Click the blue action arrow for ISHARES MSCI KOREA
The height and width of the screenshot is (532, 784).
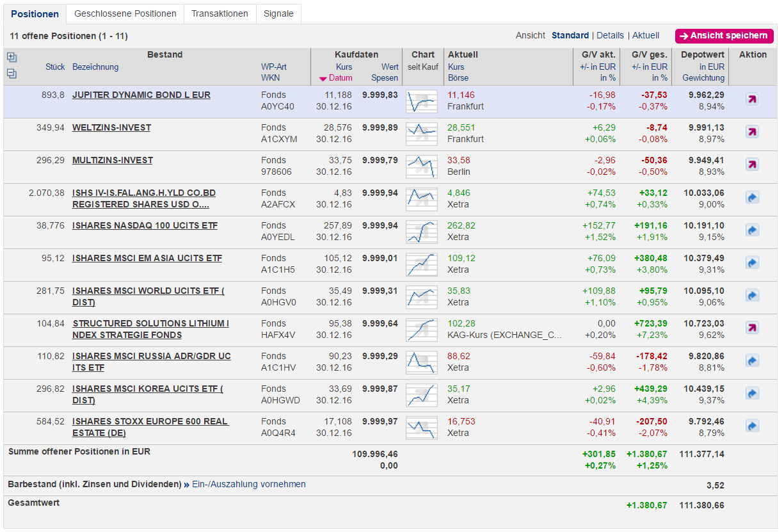tap(752, 394)
